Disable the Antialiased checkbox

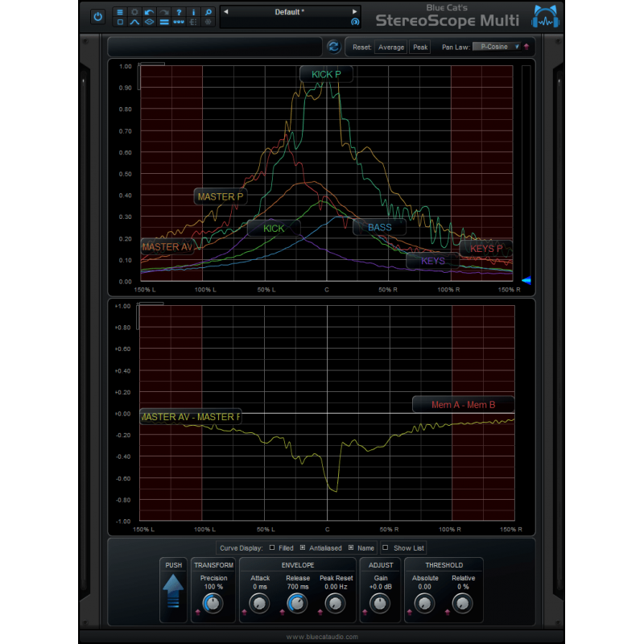tap(302, 548)
